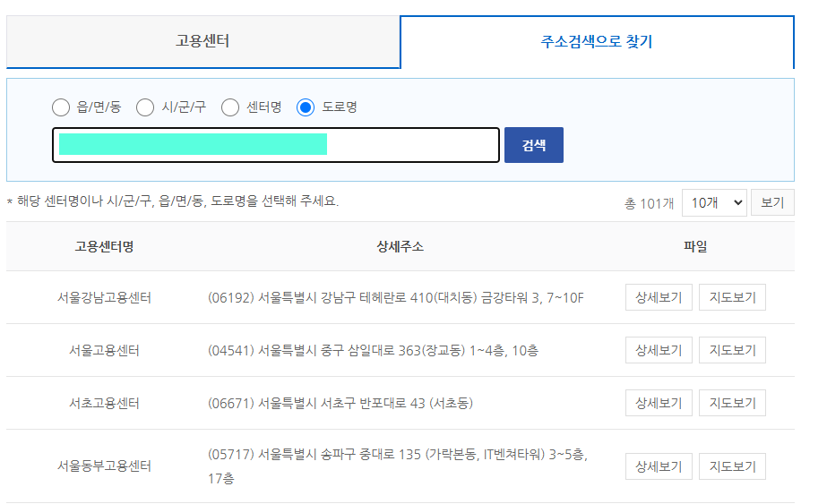Open the 주소검색으로 찾기 tab

(x=597, y=42)
